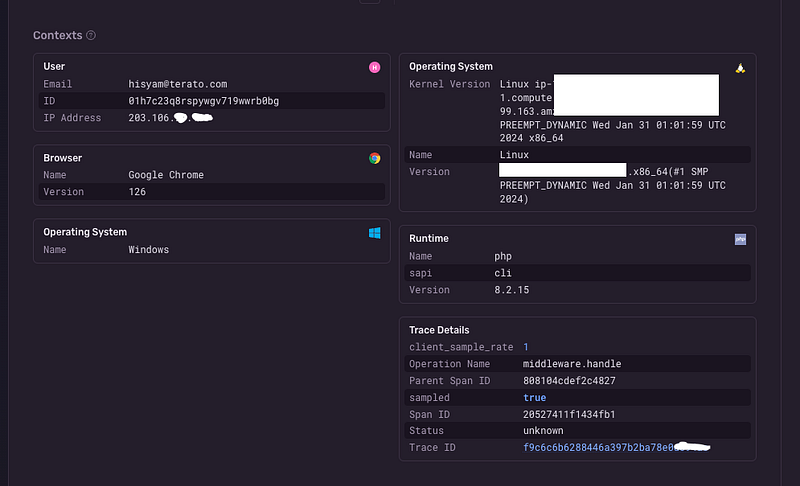Click the user ID value row
The width and height of the screenshot is (800, 486).
[x=212, y=101]
